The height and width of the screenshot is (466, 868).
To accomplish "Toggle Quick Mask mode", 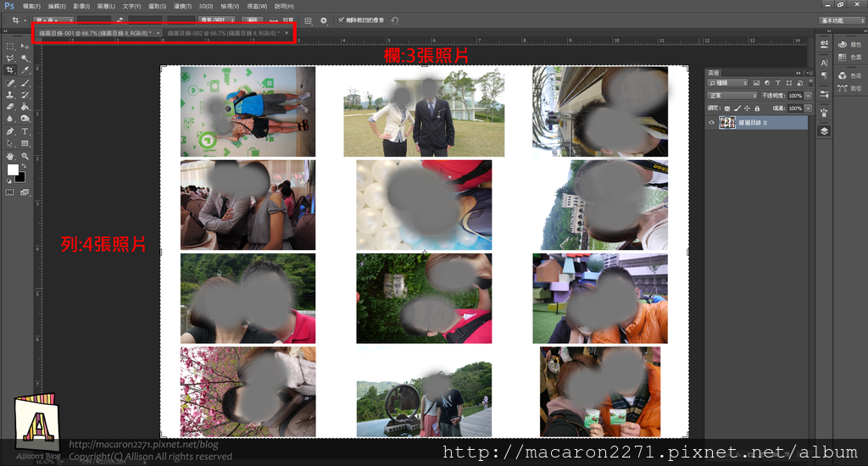I will 10,192.
